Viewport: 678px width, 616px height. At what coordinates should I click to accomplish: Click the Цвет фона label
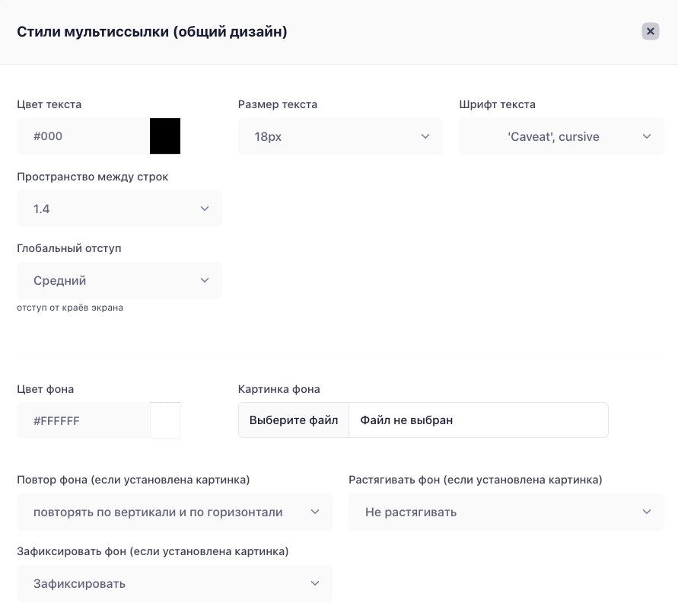pos(46,389)
